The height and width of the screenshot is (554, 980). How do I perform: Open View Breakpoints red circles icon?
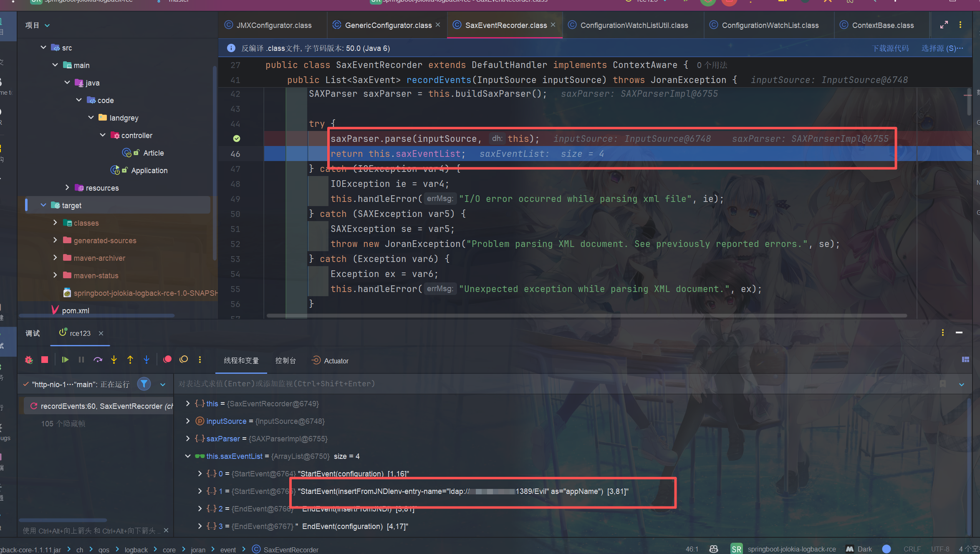tap(167, 360)
